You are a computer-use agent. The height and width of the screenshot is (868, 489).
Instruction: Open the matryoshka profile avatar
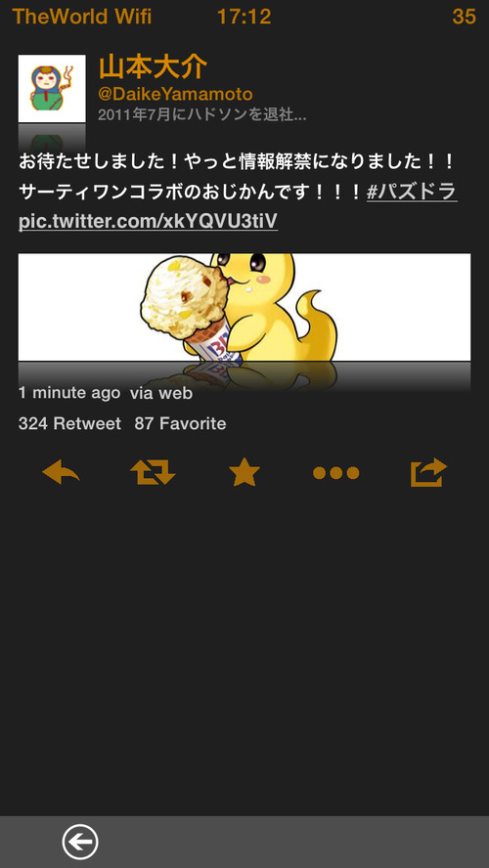(52, 89)
